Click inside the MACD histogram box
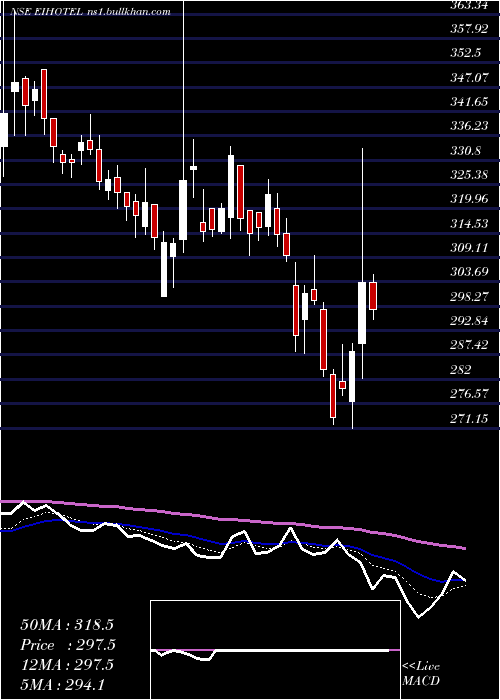The image size is (500, 700). pyautogui.click(x=275, y=650)
